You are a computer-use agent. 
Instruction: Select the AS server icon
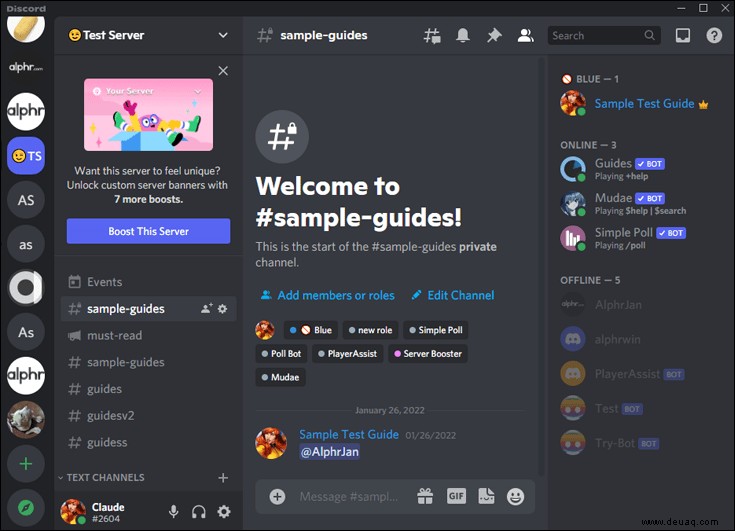[x=26, y=200]
